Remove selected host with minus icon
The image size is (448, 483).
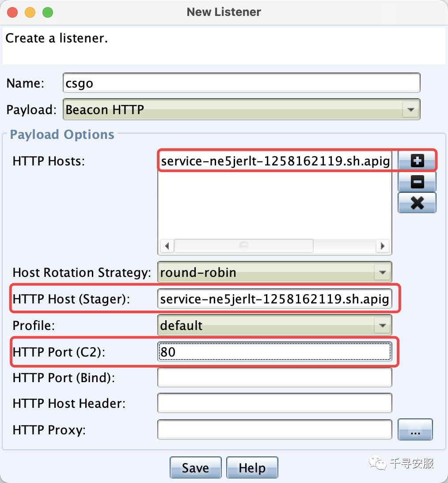(x=417, y=181)
